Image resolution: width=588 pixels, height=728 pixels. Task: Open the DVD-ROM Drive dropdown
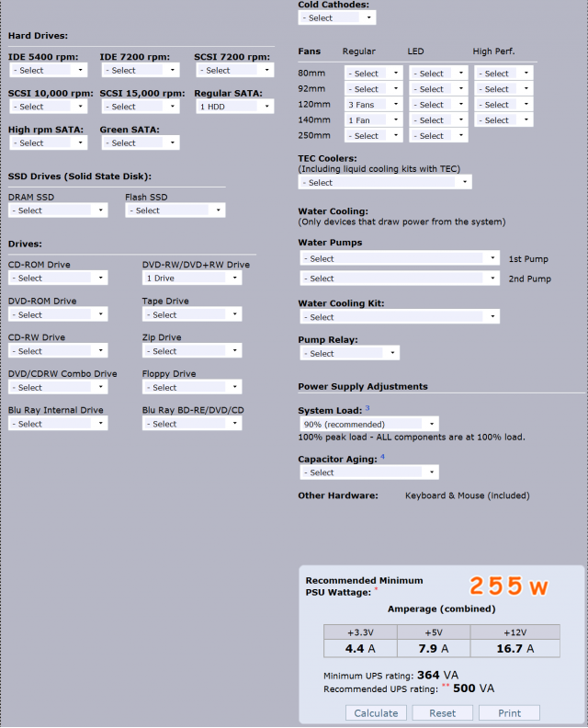pos(58,314)
